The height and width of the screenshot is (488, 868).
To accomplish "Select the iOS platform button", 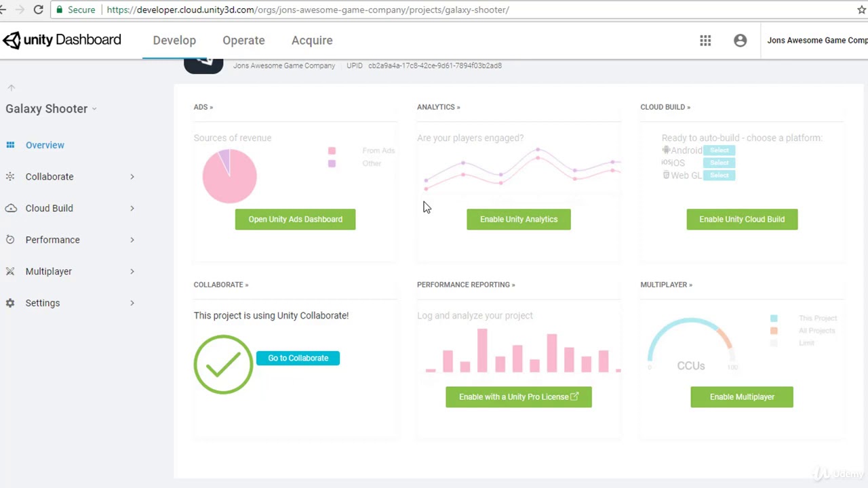I will pos(719,163).
